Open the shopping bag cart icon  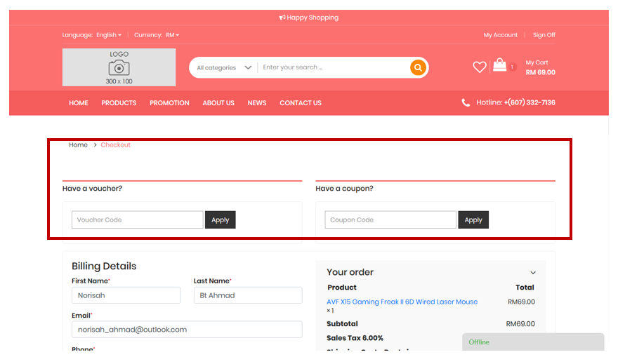[x=499, y=65]
